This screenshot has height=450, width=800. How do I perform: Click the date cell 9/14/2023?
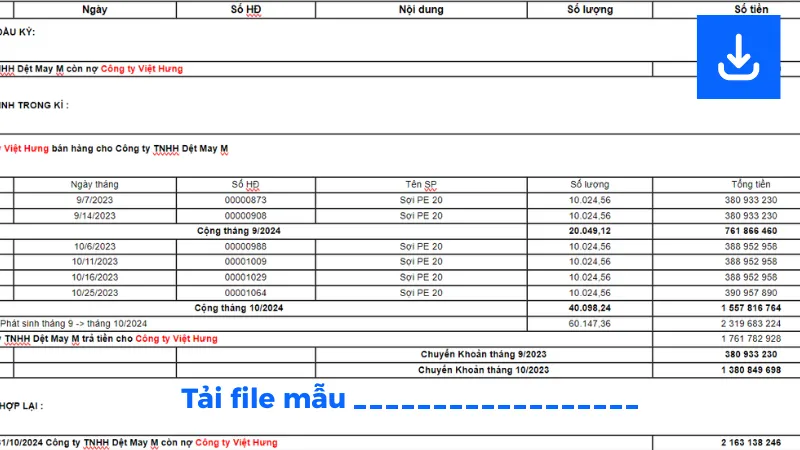(94, 216)
